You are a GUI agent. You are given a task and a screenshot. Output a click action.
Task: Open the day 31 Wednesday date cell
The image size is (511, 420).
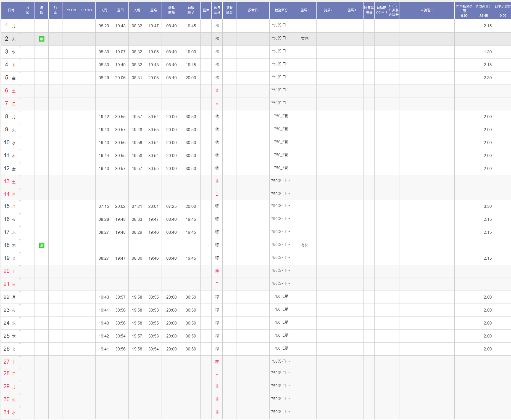click(x=10, y=412)
